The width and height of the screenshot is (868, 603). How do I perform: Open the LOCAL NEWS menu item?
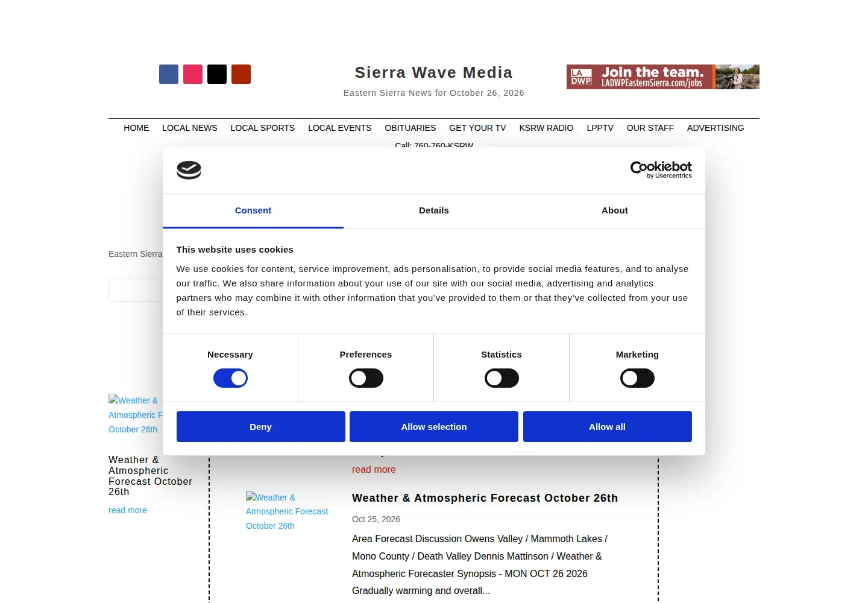click(x=190, y=128)
